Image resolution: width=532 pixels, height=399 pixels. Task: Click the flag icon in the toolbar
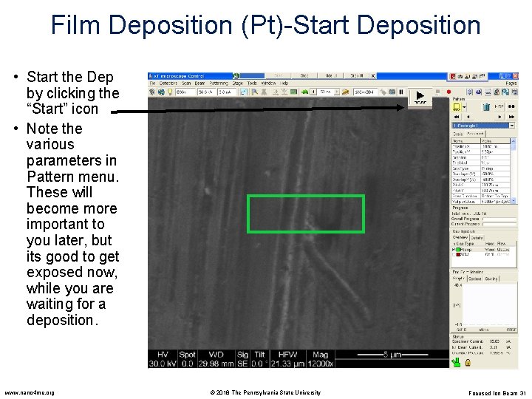pyautogui.click(x=254, y=92)
